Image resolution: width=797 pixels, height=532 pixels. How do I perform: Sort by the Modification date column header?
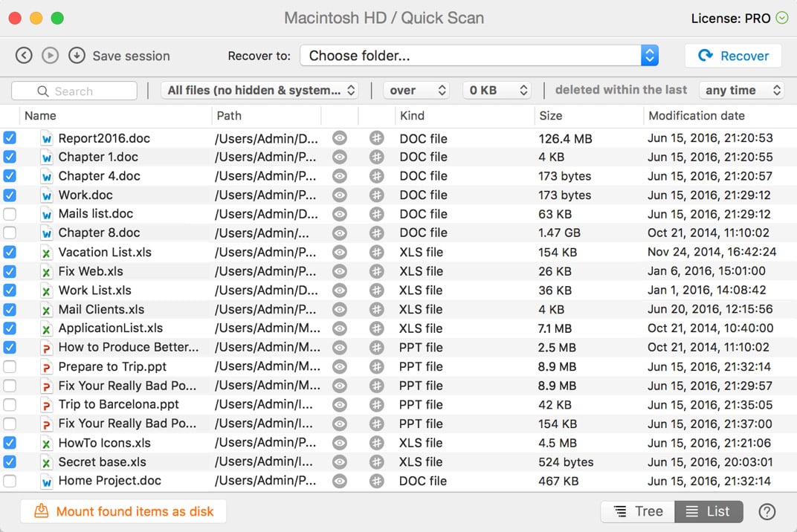720,116
